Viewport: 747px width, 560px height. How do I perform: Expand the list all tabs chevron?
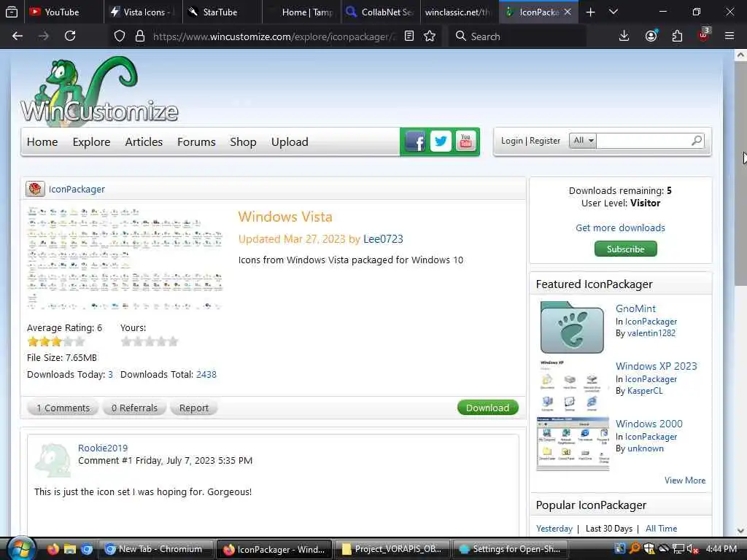coord(613,12)
